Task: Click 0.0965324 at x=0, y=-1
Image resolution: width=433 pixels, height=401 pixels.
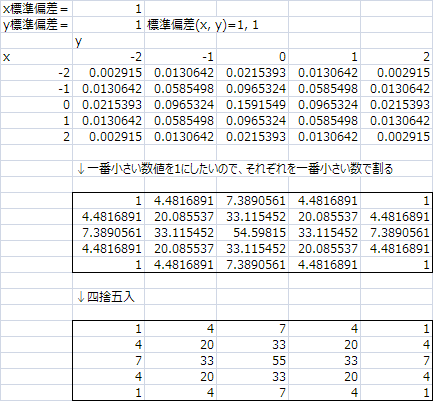Action: click(x=180, y=105)
